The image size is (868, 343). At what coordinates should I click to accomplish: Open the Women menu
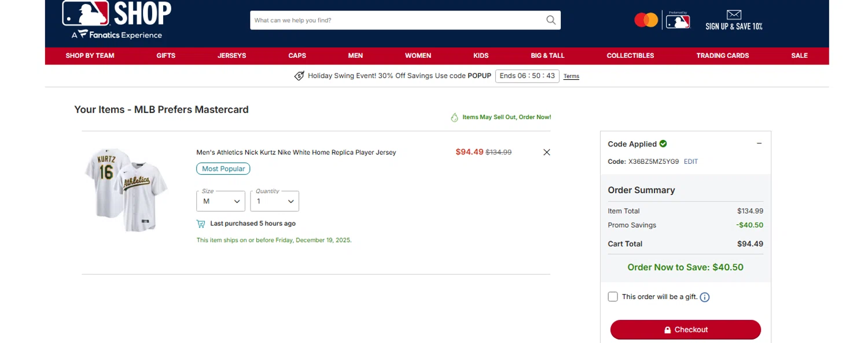tap(418, 56)
